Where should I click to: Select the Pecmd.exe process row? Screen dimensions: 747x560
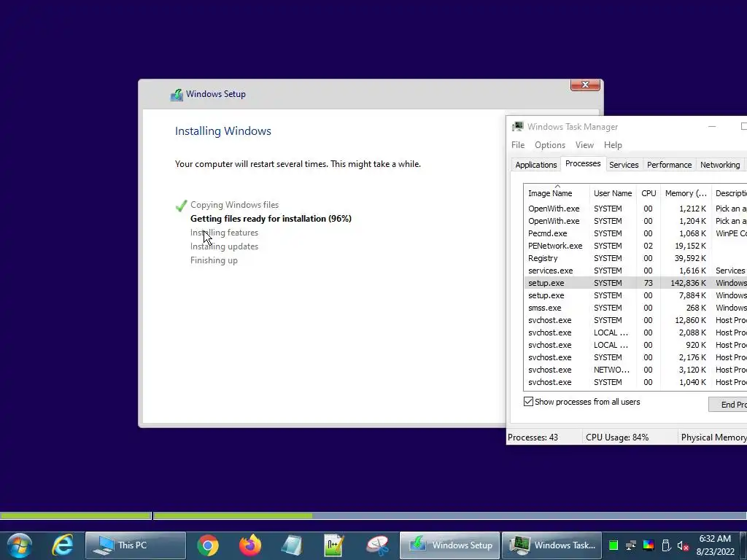pyautogui.click(x=635, y=233)
